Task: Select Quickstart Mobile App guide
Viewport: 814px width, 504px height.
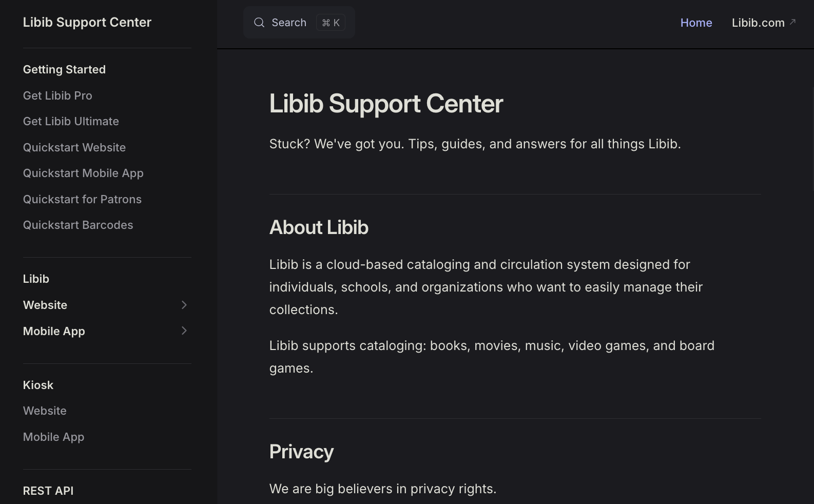Action: [83, 173]
